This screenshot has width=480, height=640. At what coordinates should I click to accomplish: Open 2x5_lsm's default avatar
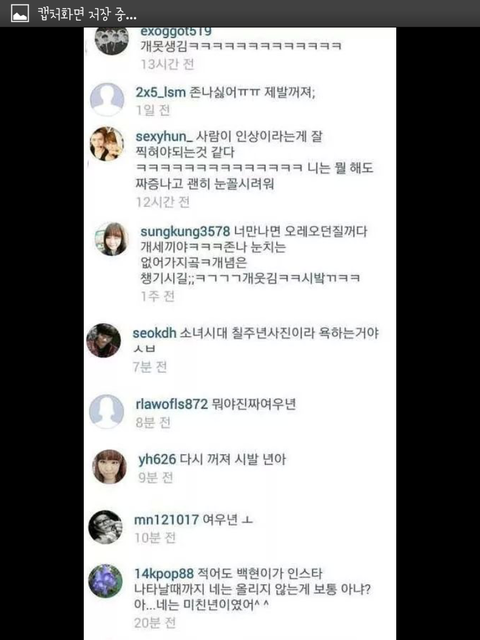[107, 100]
